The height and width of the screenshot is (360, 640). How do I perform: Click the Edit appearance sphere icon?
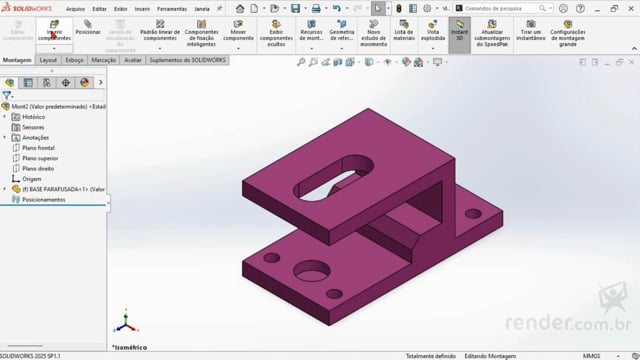[x=406, y=62]
